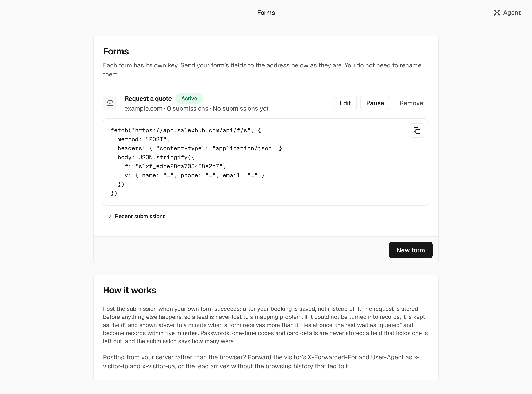The image size is (532, 394).
Task: Click the headers content-type code line
Action: coord(201,148)
